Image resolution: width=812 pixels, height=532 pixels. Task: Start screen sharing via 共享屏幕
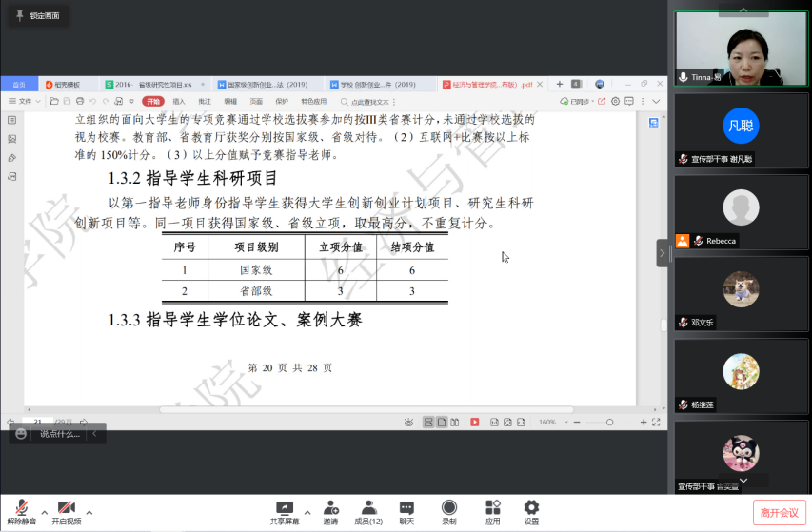pyautogui.click(x=284, y=511)
